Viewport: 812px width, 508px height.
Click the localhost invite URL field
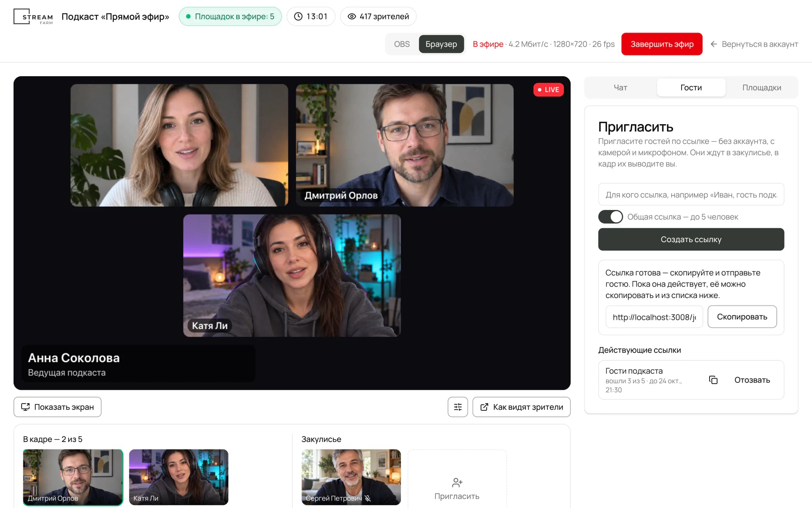pos(654,317)
